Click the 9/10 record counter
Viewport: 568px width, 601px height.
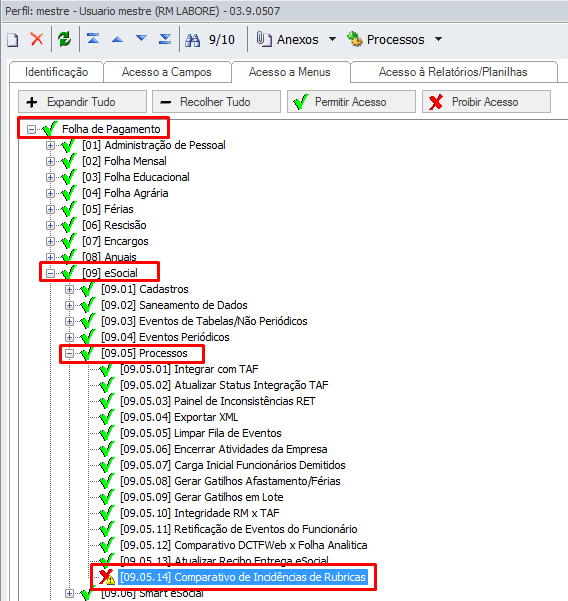(222, 39)
